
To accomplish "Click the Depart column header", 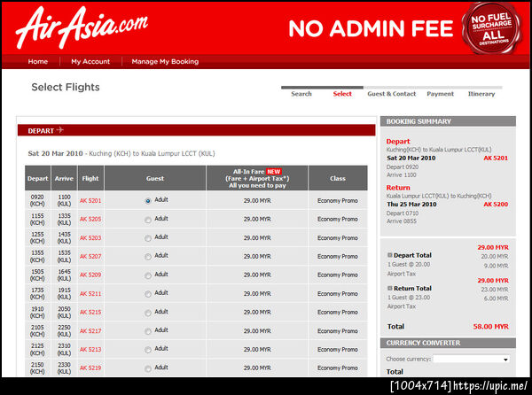I will click(x=37, y=178).
